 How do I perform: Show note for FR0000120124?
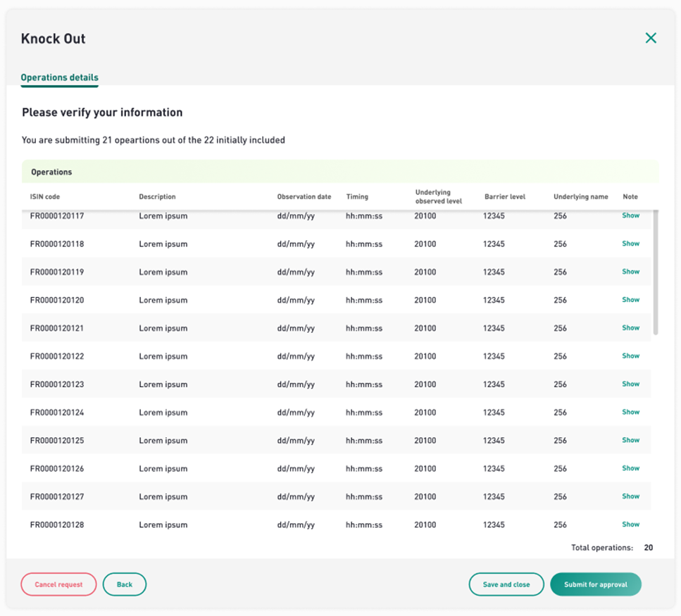[630, 412]
